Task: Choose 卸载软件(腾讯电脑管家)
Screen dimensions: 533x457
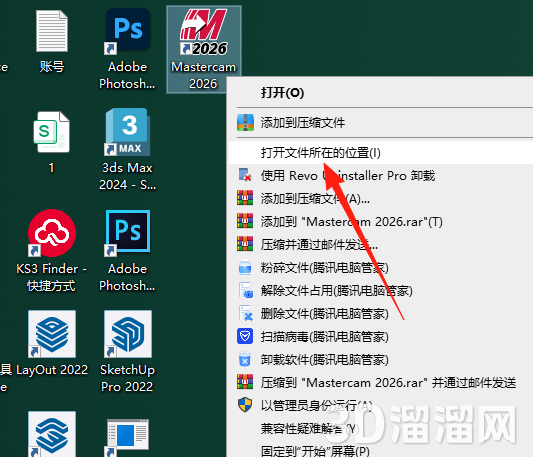Action: tap(380, 360)
